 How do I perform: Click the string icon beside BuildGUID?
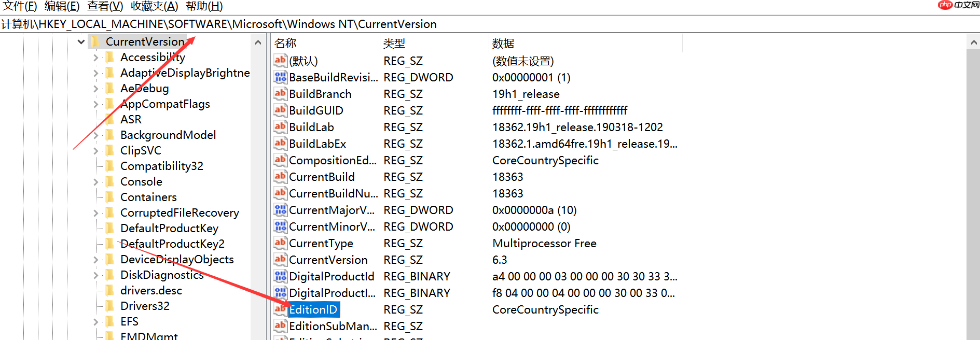click(x=280, y=110)
